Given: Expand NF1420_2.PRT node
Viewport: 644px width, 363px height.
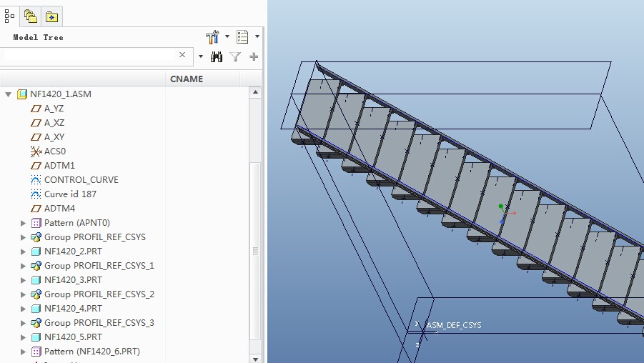Looking at the screenshot, I should [x=24, y=252].
